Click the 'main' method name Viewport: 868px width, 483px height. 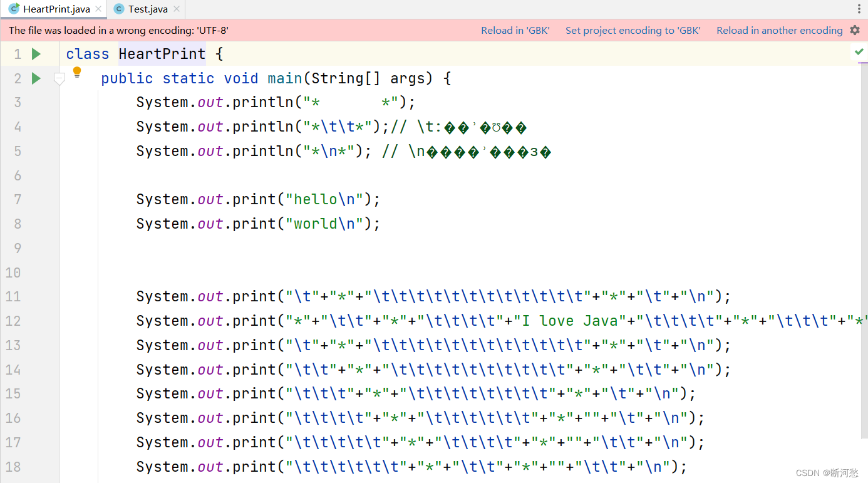point(285,78)
